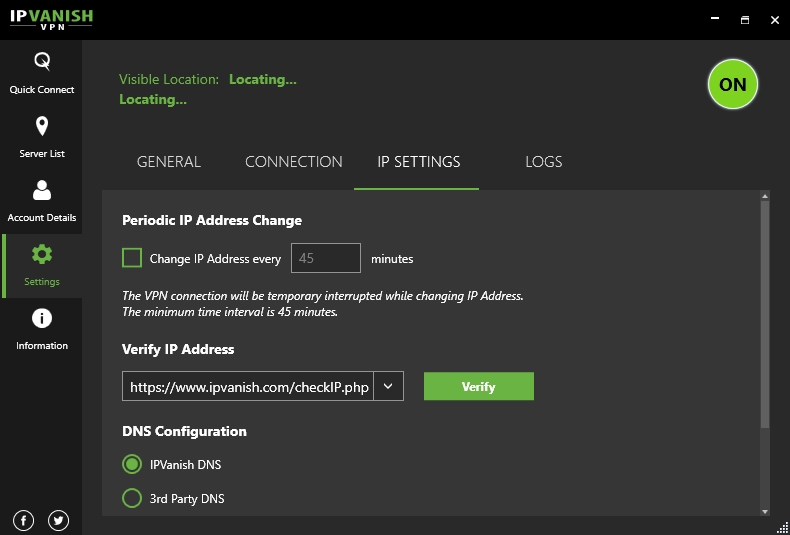This screenshot has height=535, width=790.
Task: Switch to the CONNECTION tab
Action: pos(294,162)
